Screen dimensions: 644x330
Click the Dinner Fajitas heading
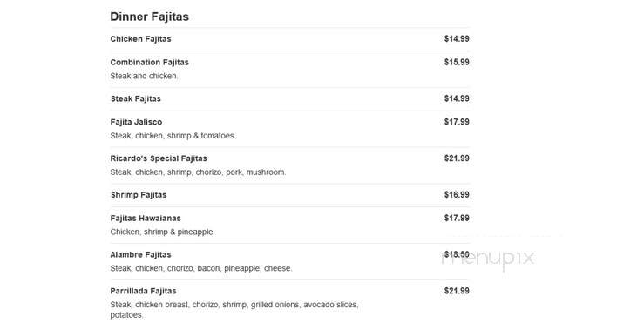(150, 17)
